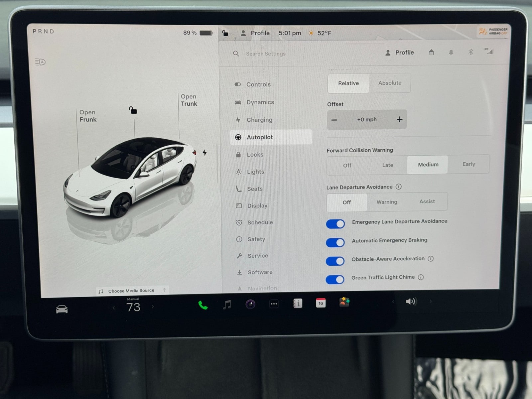Open the three-dots app launcher
This screenshot has height=399, width=532.
pyautogui.click(x=274, y=304)
